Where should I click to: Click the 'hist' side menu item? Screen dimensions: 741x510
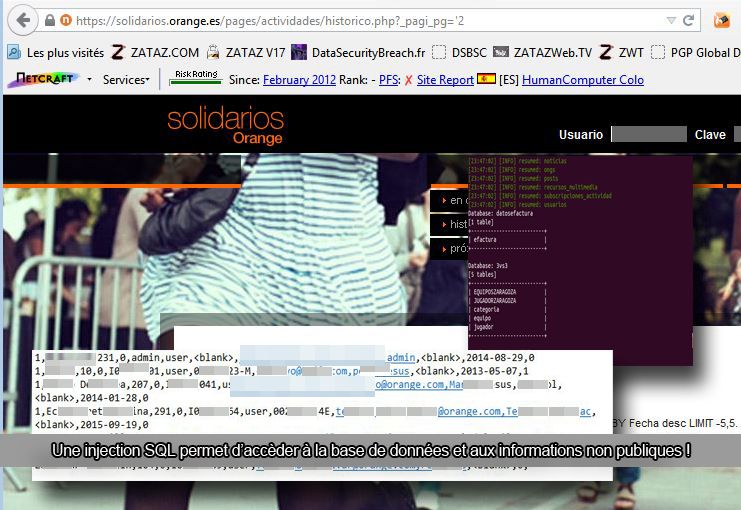click(449, 225)
